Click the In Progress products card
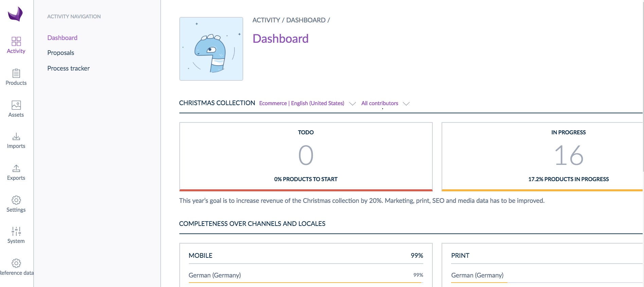 click(542, 156)
